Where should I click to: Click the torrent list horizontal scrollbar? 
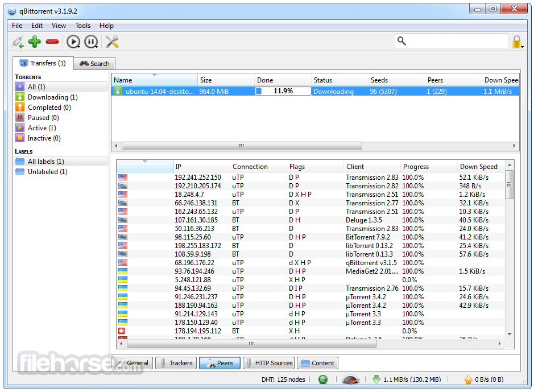pyautogui.click(x=242, y=146)
